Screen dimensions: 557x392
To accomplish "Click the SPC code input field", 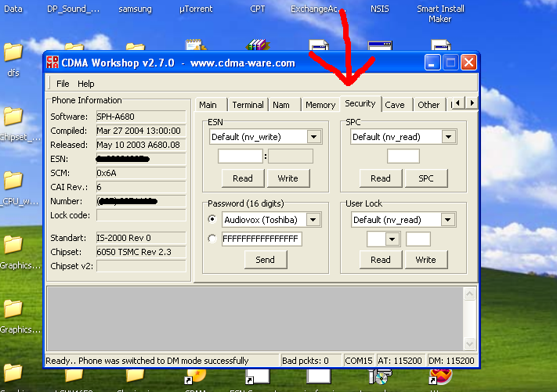I will click(403, 156).
